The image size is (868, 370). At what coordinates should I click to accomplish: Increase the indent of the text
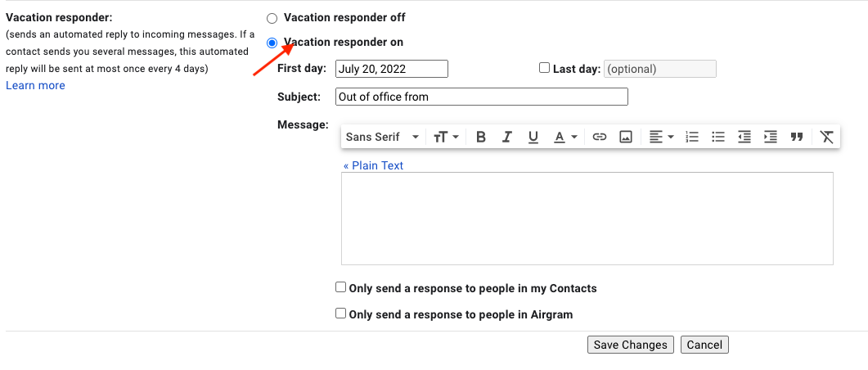(771, 137)
